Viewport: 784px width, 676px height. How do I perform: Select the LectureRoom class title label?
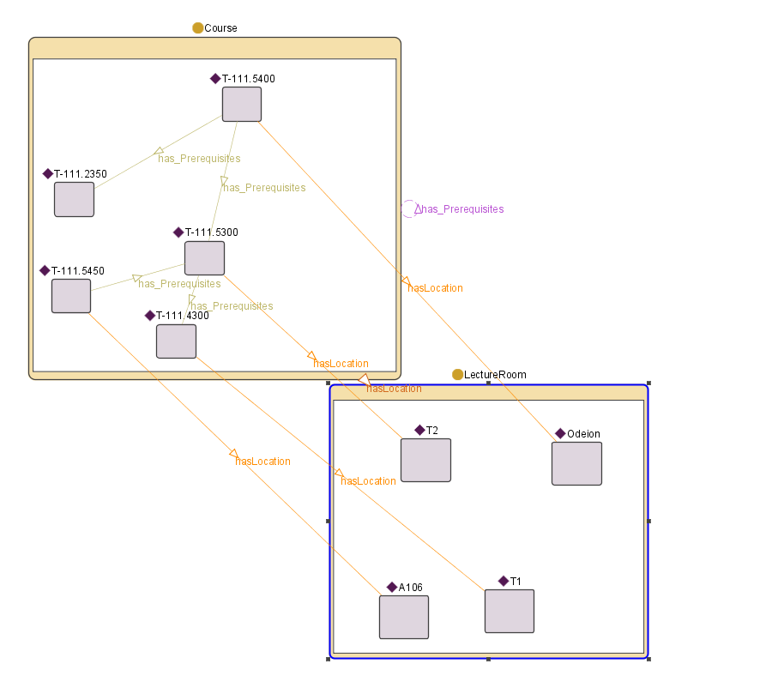[x=495, y=375]
